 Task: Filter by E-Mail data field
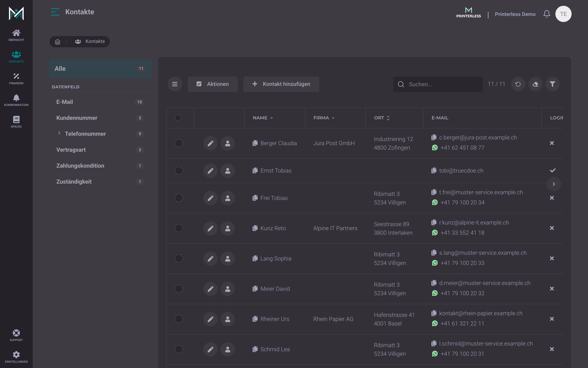100,102
